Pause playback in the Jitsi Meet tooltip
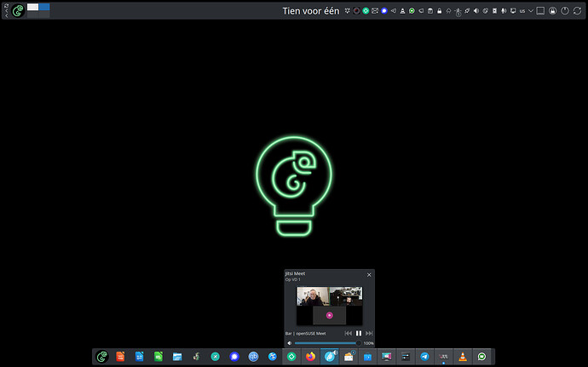588x367 pixels. coord(359,333)
